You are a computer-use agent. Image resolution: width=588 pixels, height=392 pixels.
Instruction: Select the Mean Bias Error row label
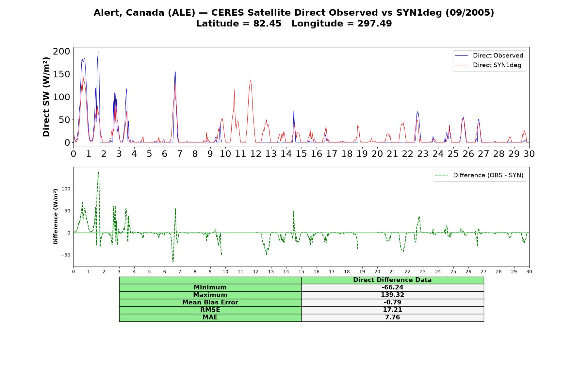point(210,302)
